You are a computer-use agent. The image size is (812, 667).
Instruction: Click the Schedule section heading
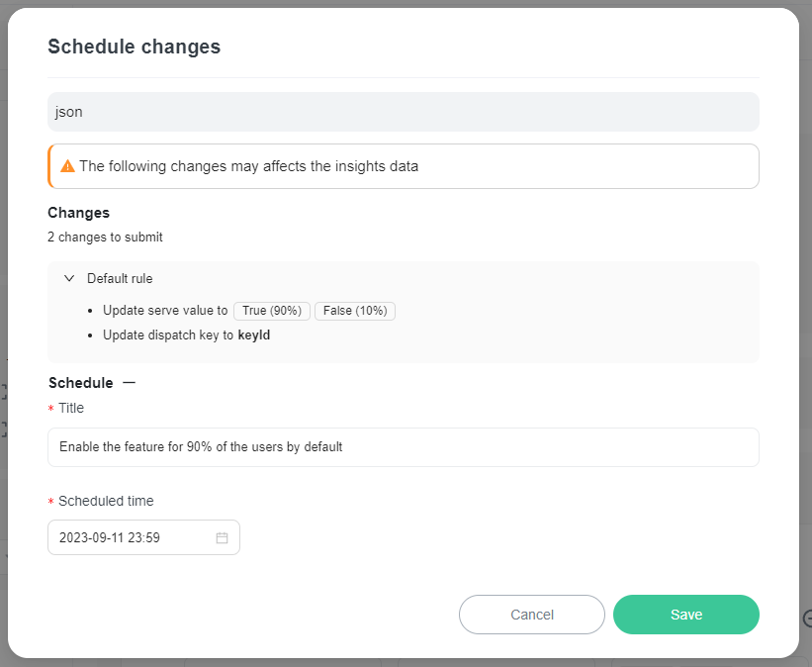[80, 383]
